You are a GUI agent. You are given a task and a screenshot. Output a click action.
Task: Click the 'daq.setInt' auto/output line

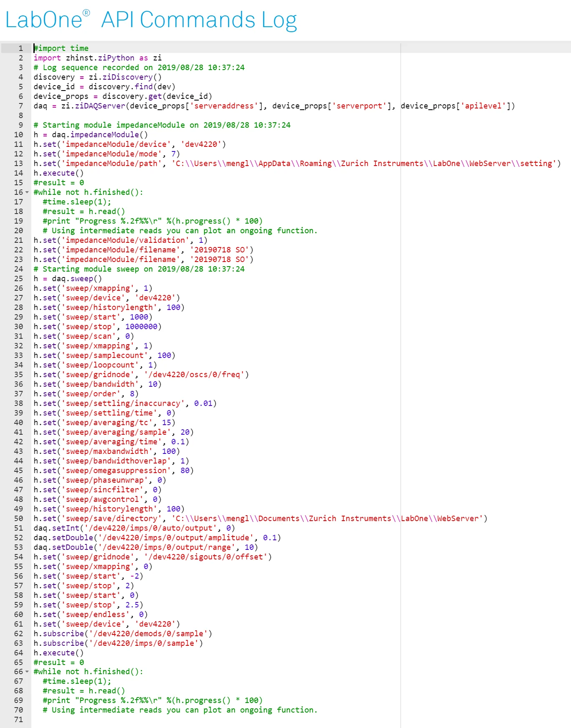(134, 528)
